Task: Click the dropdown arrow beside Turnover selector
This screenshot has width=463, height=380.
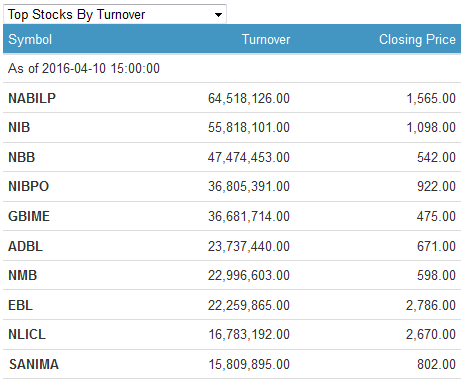Action: 218,15
